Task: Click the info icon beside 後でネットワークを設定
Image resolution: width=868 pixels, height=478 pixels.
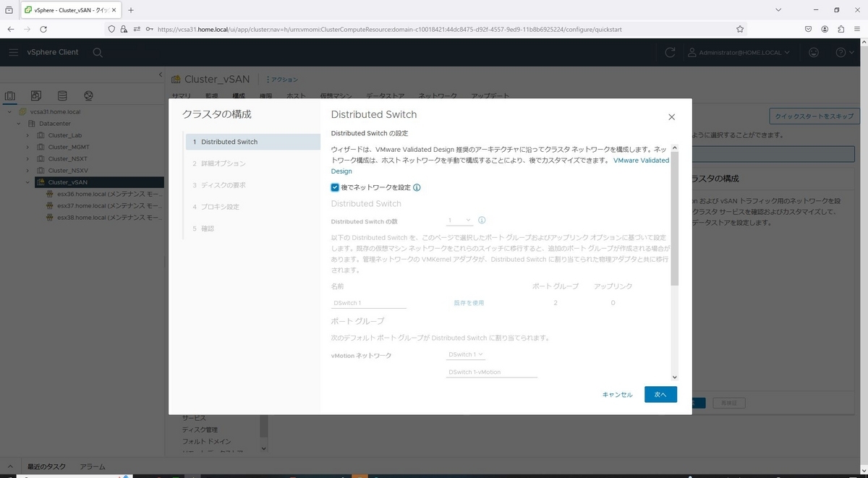Action: (417, 187)
